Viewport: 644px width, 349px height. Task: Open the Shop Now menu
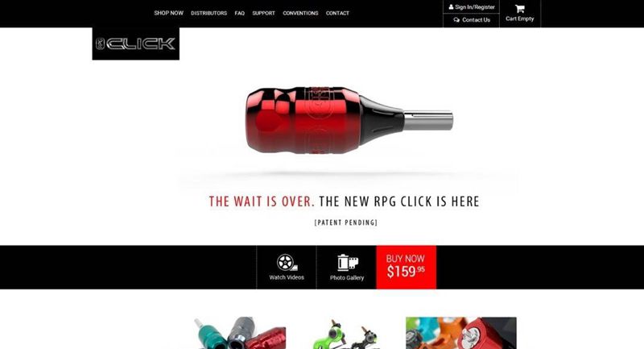(x=168, y=13)
